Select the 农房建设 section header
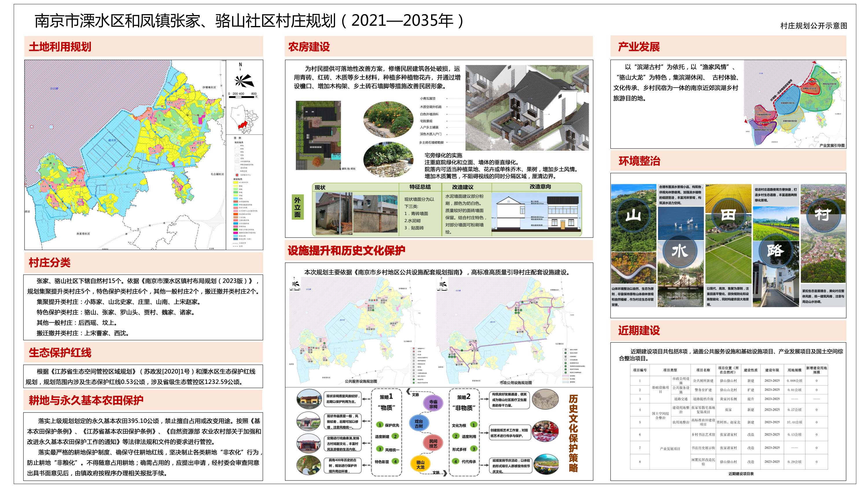Viewport: 868px width, 488px height. click(x=309, y=47)
